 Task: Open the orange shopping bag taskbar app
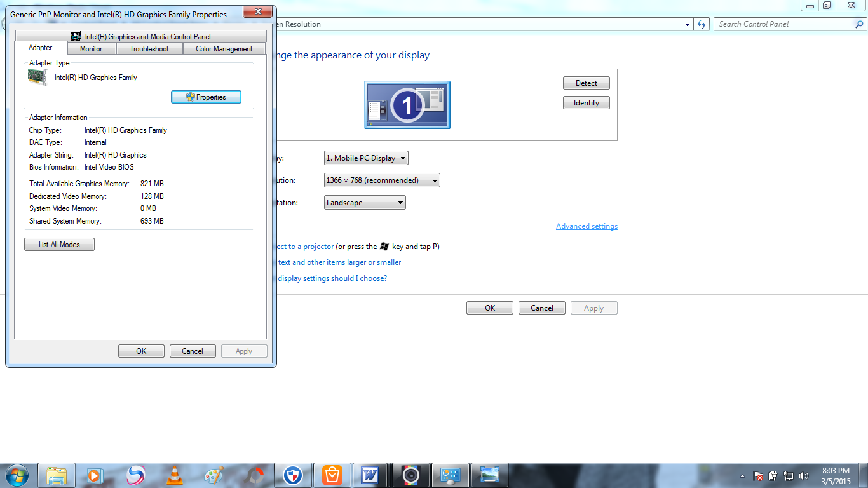click(332, 475)
